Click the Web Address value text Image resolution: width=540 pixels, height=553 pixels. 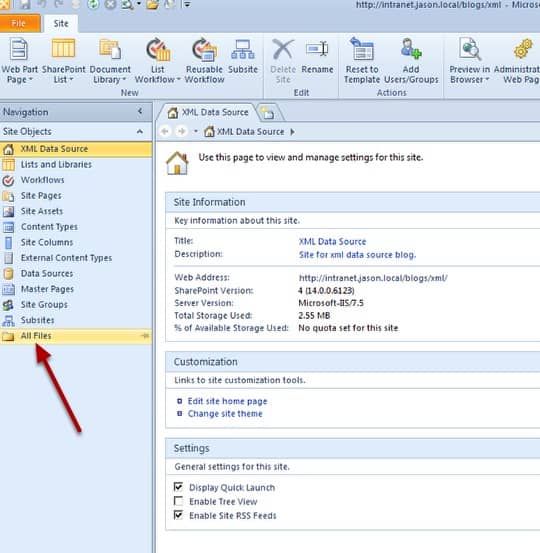point(373,278)
